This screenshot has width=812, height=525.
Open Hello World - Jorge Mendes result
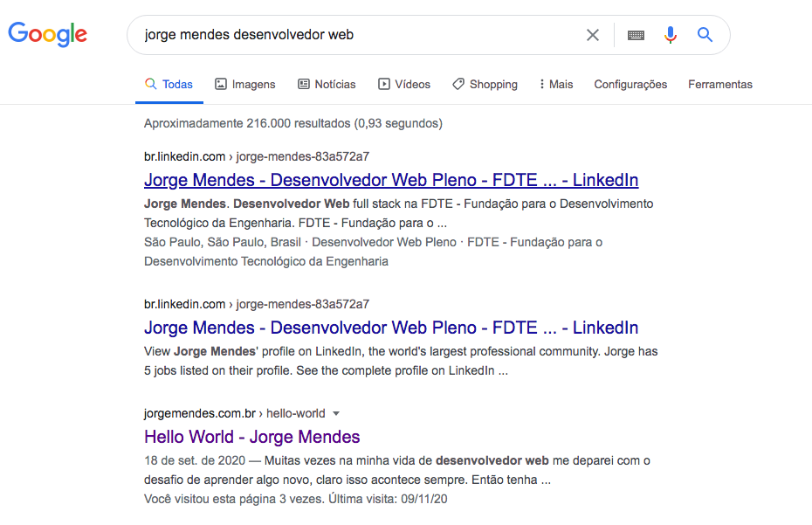pos(251,437)
